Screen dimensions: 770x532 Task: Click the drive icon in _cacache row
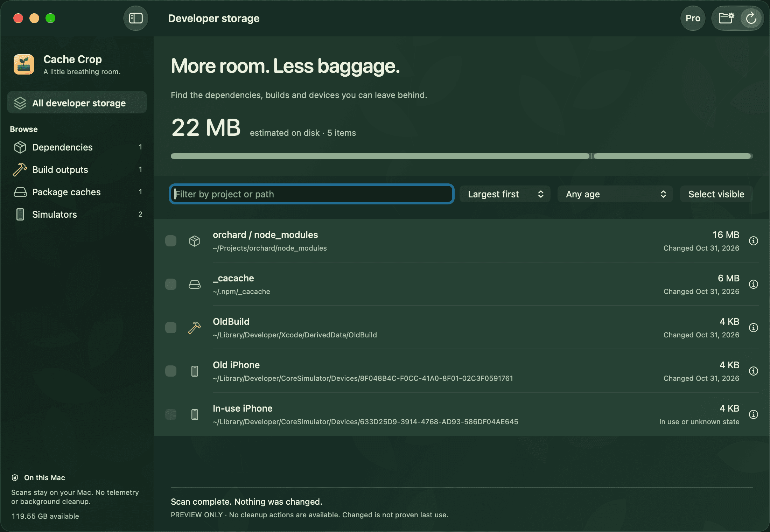195,284
